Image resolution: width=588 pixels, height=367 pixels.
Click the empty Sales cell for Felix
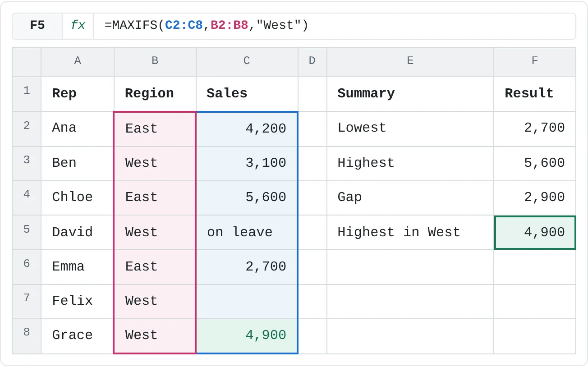[x=247, y=302]
